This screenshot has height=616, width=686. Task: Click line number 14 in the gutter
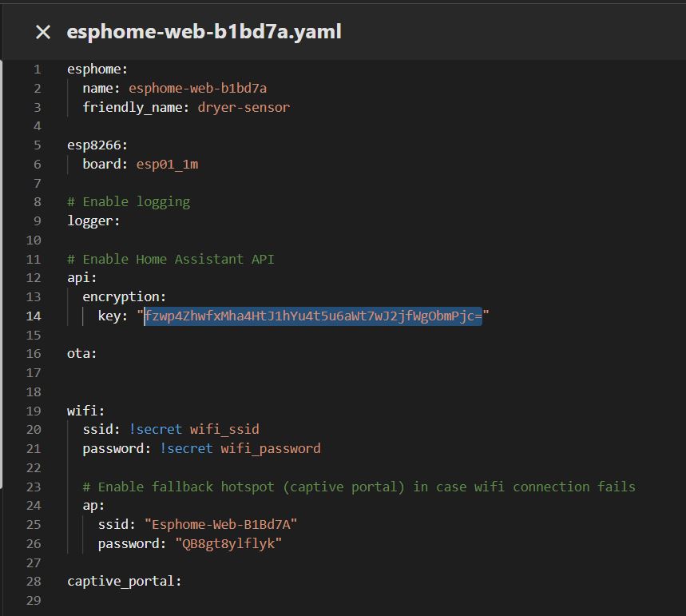point(34,316)
